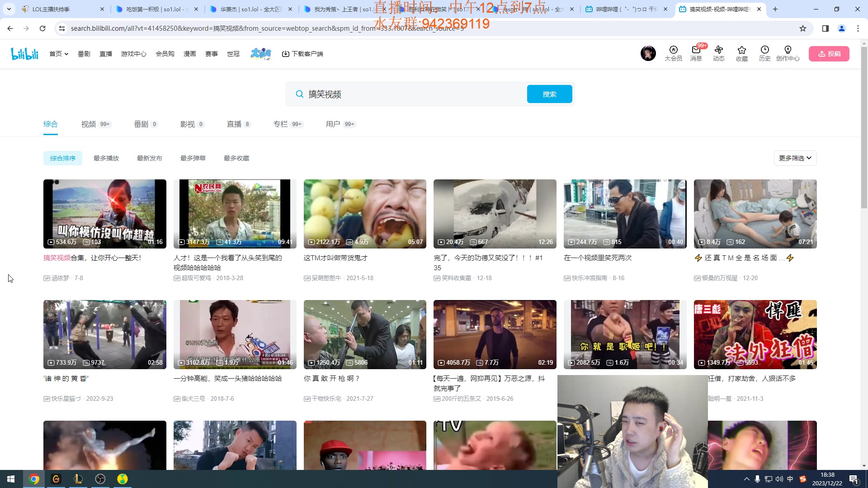Switch to the 视频 results tab
The height and width of the screenshot is (488, 868).
coord(89,124)
